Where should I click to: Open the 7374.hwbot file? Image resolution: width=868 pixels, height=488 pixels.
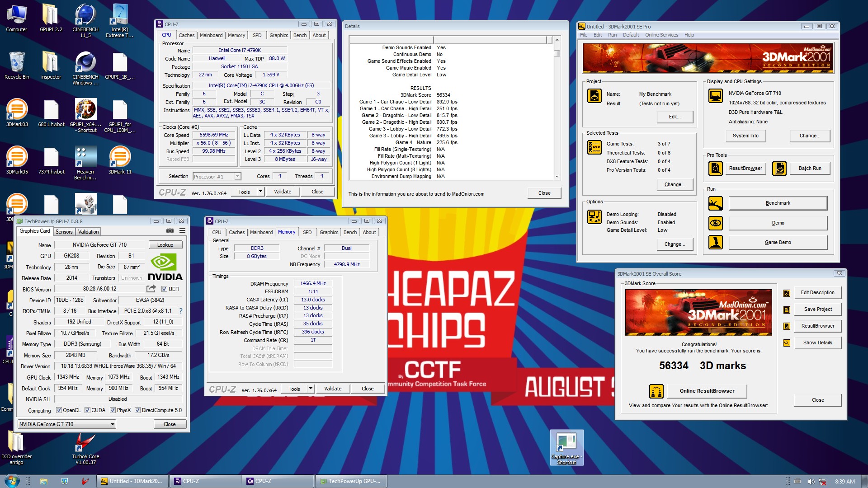51,160
